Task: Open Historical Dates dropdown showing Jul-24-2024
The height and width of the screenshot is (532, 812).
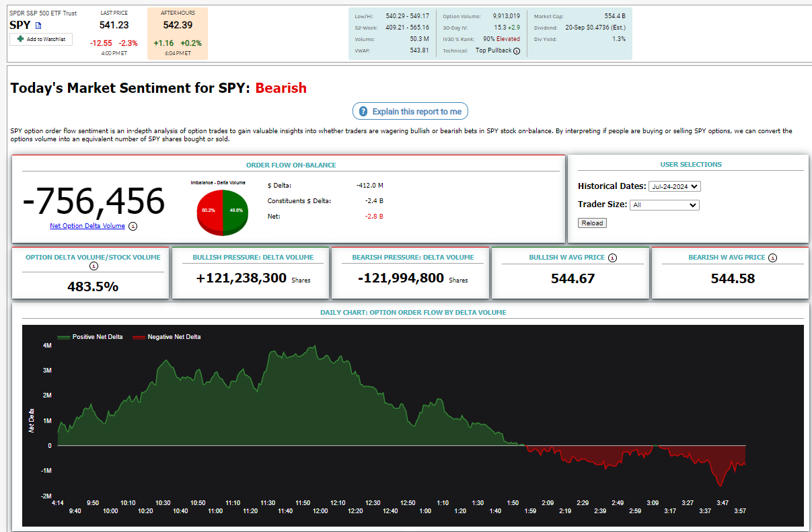Action: [x=675, y=186]
